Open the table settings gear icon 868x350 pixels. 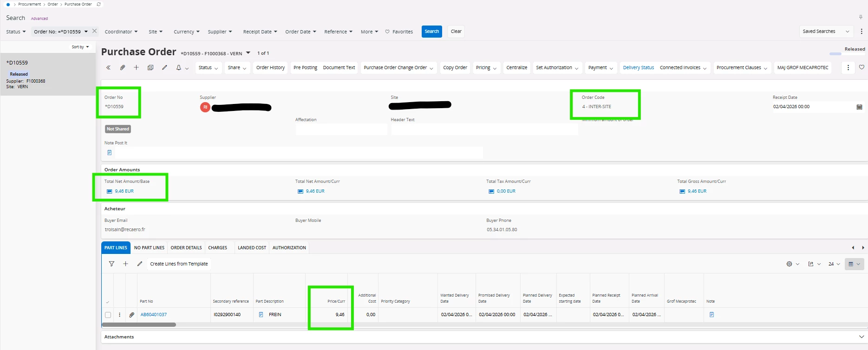click(x=789, y=264)
